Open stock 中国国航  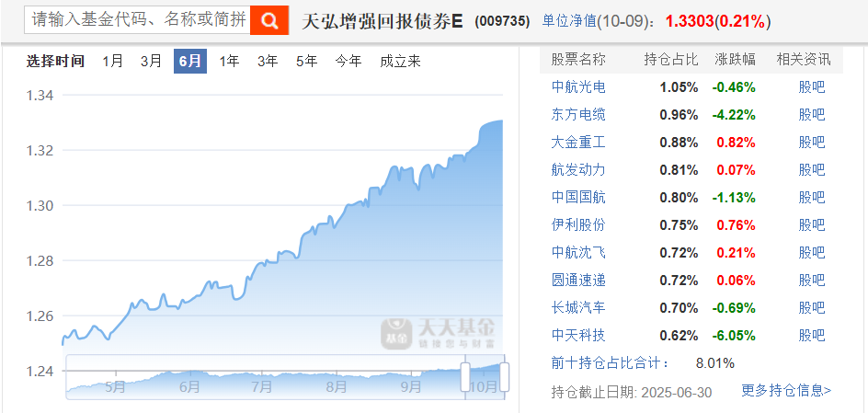(578, 197)
